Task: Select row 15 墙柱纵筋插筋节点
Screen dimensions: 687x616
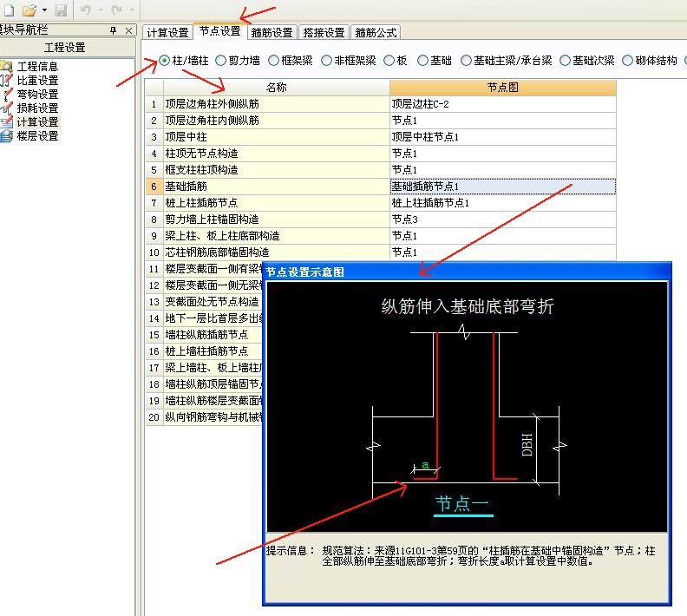Action: (x=213, y=335)
